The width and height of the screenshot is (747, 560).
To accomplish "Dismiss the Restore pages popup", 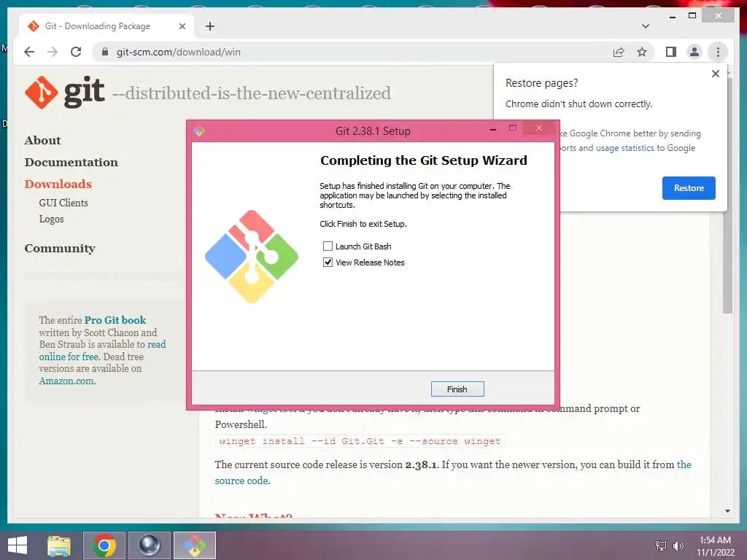I will click(715, 74).
